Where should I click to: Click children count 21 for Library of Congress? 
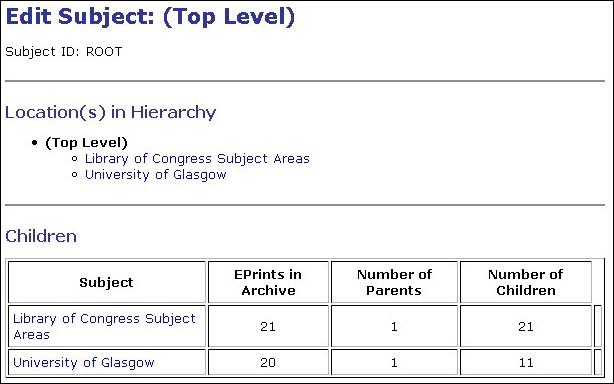click(526, 326)
